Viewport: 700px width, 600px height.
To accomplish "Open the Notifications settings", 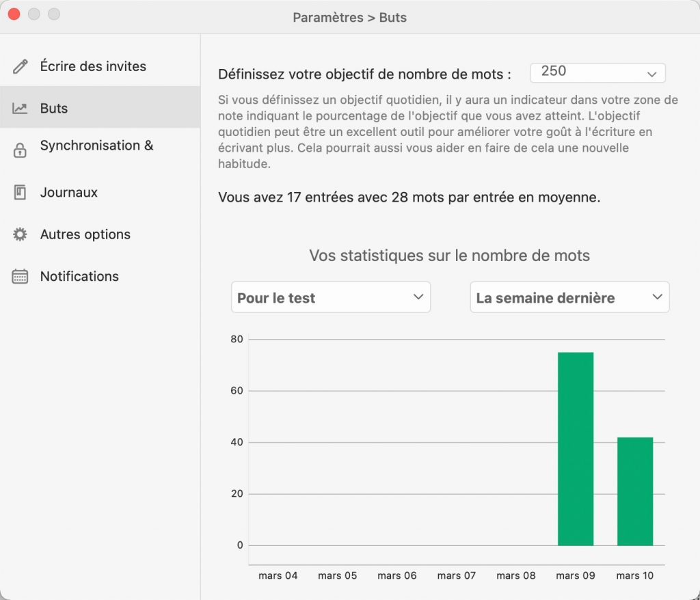I will point(100,276).
